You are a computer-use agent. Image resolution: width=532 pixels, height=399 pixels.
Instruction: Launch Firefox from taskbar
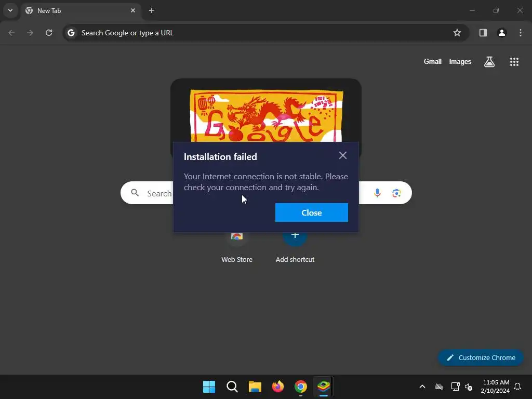point(278,387)
